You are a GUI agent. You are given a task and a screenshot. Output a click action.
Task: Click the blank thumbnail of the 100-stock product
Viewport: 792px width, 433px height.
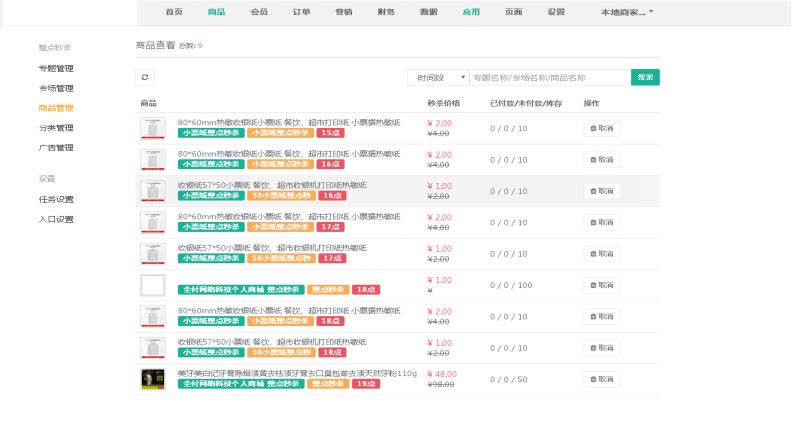[x=152, y=285]
